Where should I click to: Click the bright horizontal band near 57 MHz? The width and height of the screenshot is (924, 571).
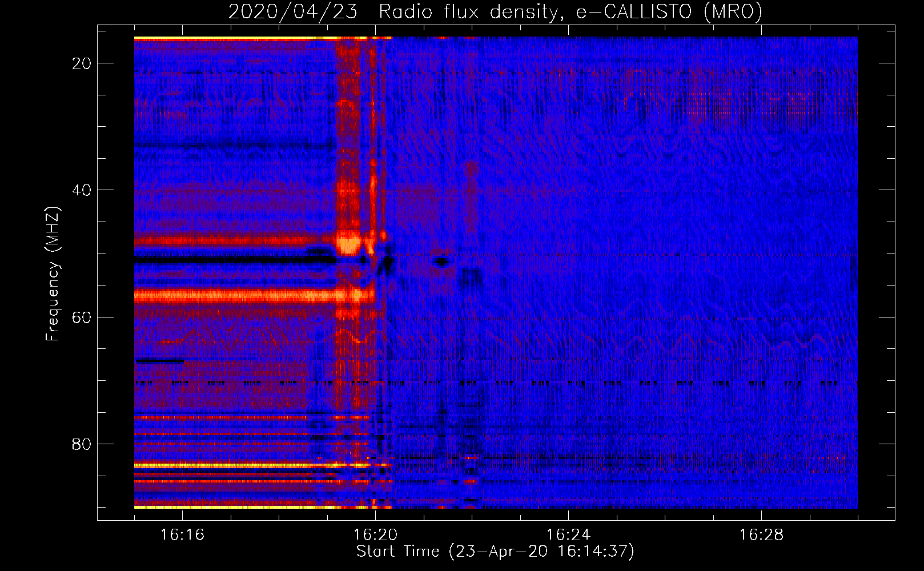click(x=254, y=296)
